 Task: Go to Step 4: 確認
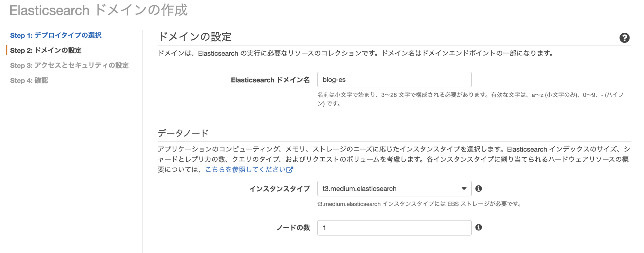(x=29, y=80)
